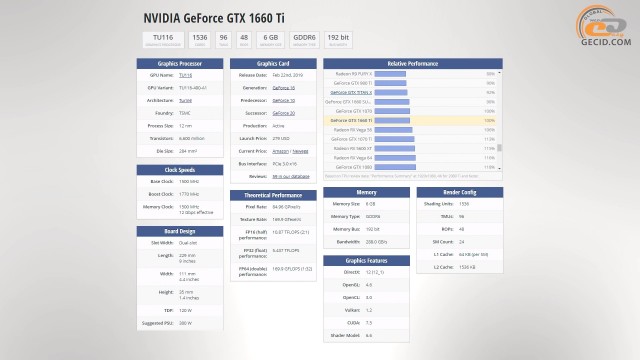
Task: Click the Graphics Processor section header
Action: [180, 64]
